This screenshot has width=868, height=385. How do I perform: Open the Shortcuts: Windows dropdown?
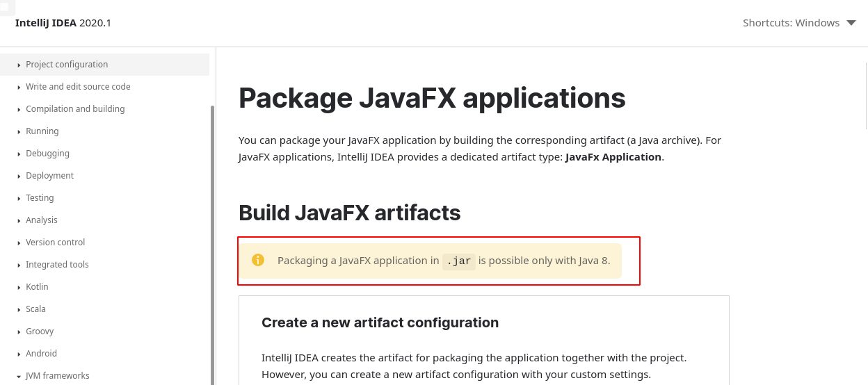click(x=799, y=23)
